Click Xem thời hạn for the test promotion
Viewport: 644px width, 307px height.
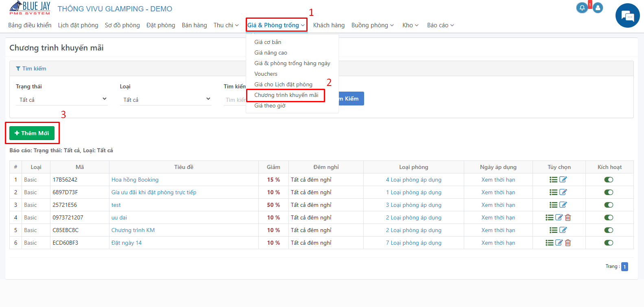(x=498, y=205)
